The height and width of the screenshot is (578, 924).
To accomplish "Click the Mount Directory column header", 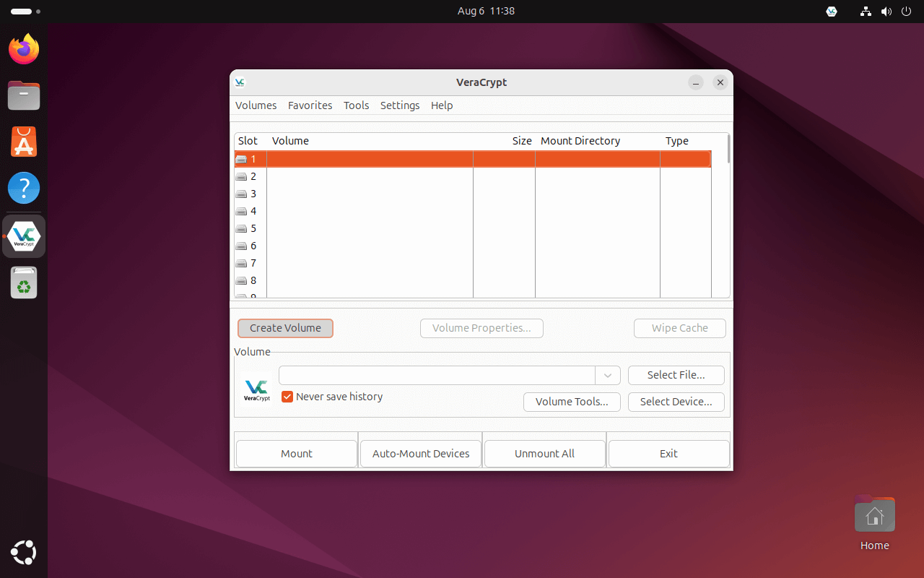I will tap(598, 141).
